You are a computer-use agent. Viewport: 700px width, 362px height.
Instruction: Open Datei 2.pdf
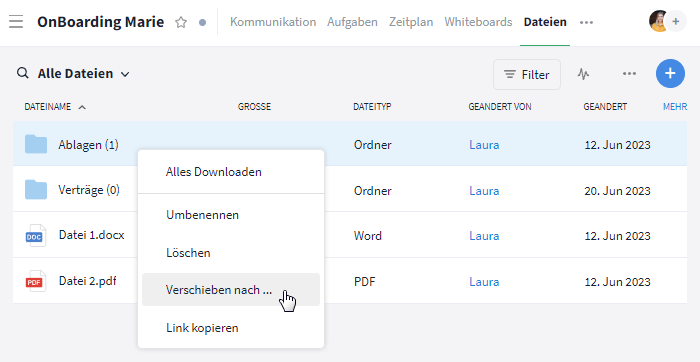point(88,281)
